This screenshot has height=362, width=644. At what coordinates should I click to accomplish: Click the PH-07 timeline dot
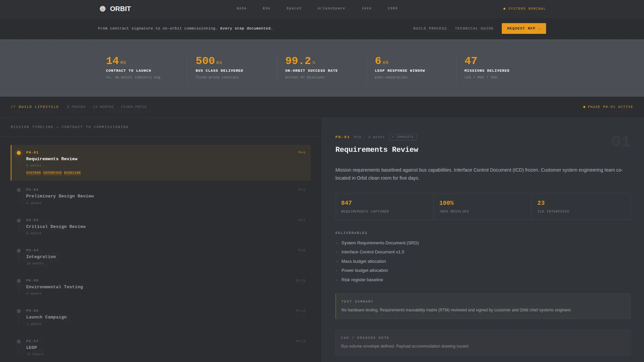[19, 342]
